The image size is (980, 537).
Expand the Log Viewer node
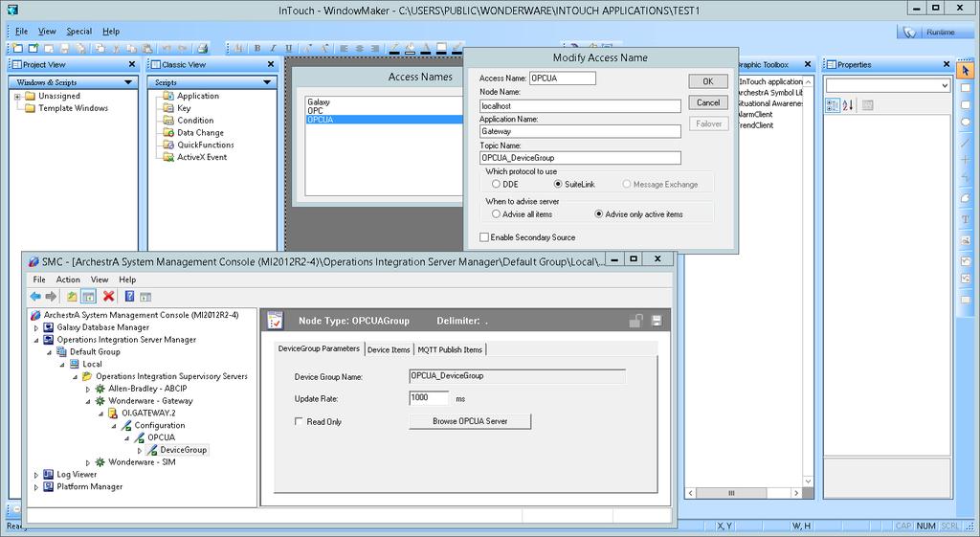pos(36,475)
